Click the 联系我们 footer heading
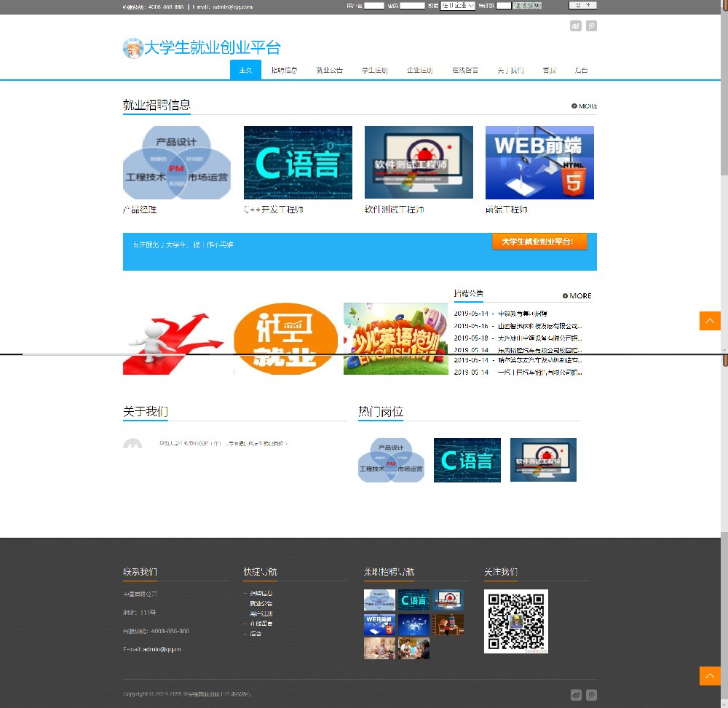The width and height of the screenshot is (728, 708). coord(141,572)
